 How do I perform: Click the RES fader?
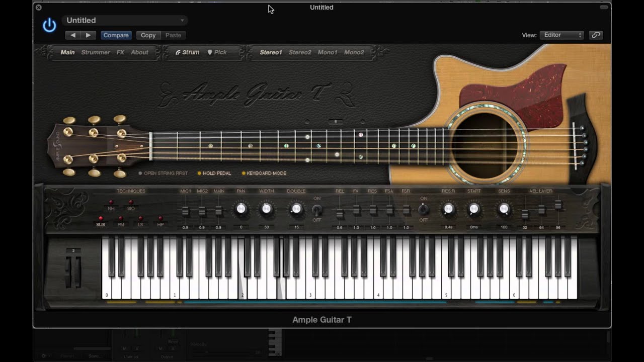[373, 210]
